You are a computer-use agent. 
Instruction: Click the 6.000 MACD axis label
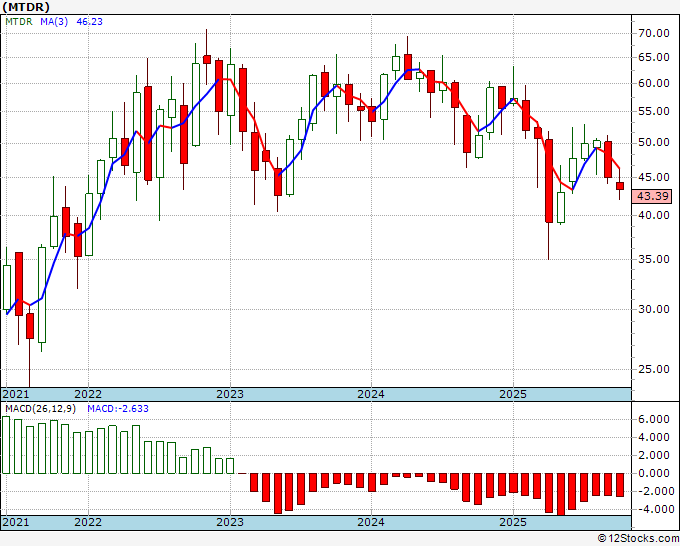coord(654,419)
